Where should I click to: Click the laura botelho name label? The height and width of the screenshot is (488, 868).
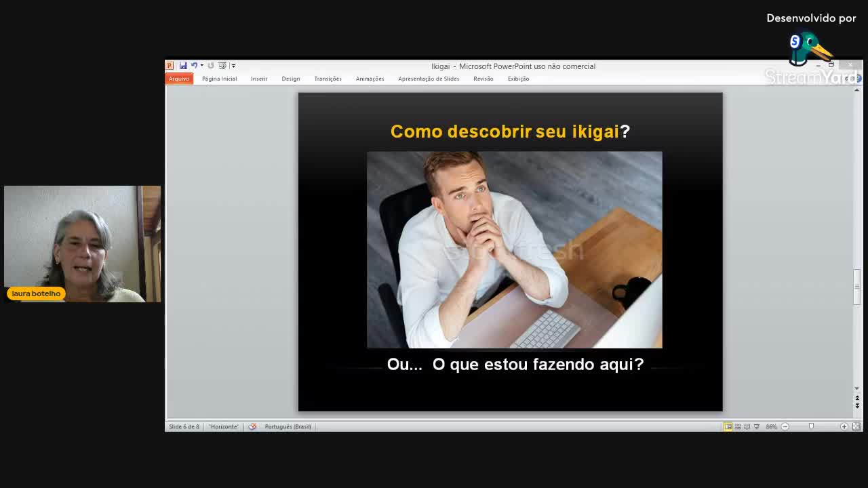point(36,293)
